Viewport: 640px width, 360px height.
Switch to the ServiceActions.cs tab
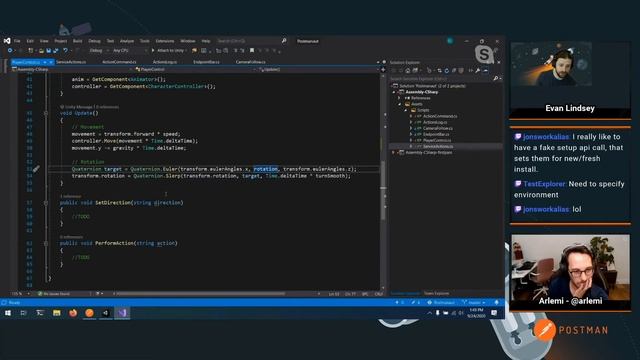pyautogui.click(x=71, y=62)
